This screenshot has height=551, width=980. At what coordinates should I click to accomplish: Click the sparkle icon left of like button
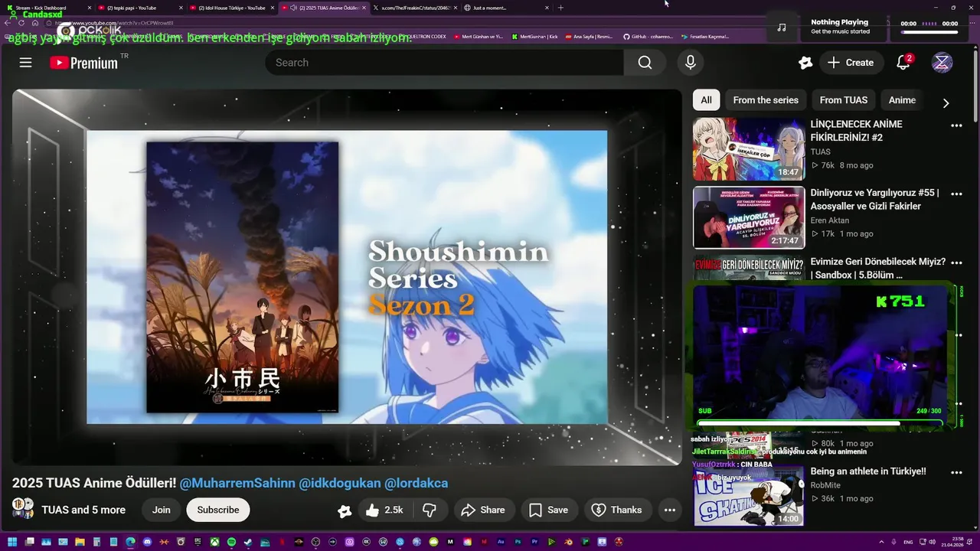pyautogui.click(x=345, y=510)
